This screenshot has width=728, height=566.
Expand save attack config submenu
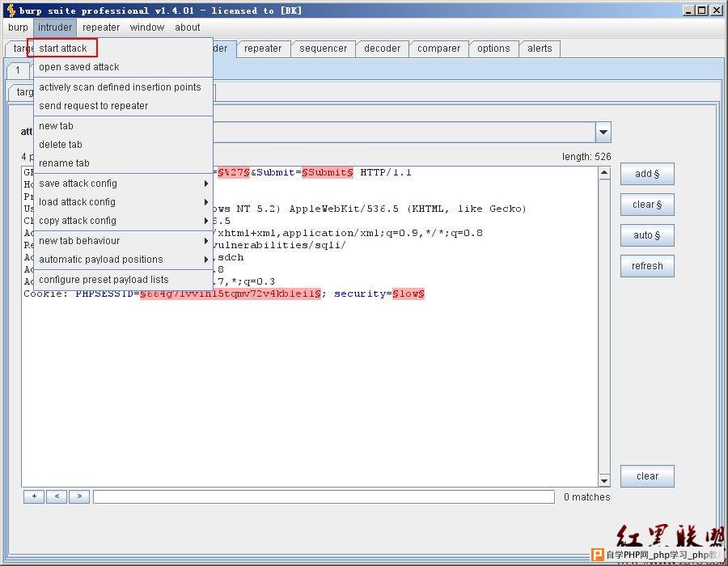[124, 184]
